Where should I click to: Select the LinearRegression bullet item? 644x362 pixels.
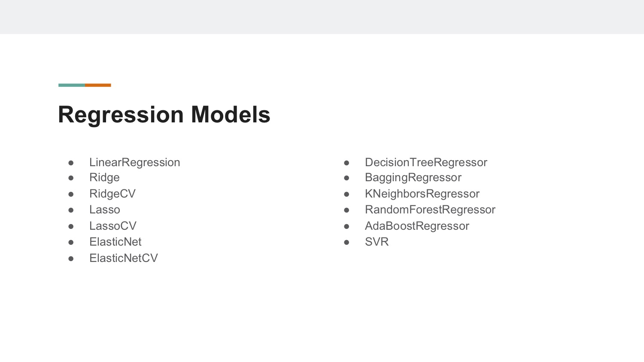click(x=134, y=162)
